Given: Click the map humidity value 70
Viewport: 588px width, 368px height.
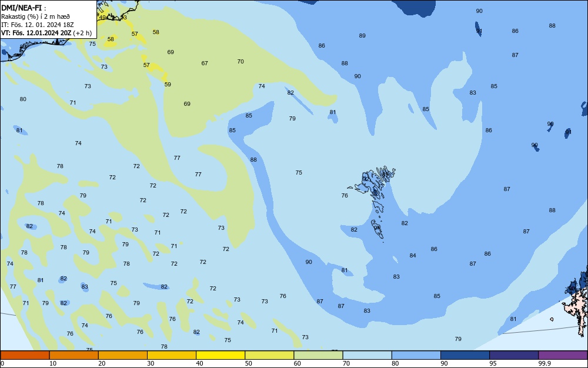Looking at the screenshot, I should pyautogui.click(x=240, y=62).
